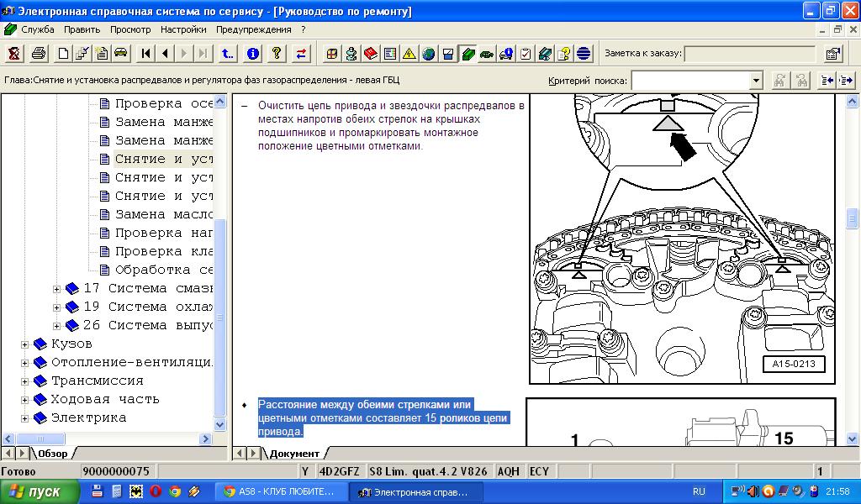Select the Замена масло tree item
861x504 pixels.
163,214
